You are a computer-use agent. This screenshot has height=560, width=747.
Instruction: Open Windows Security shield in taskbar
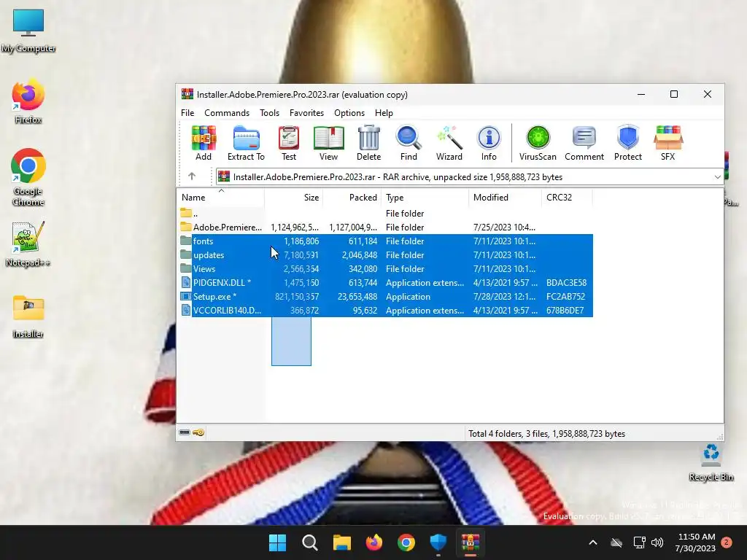pos(438,542)
